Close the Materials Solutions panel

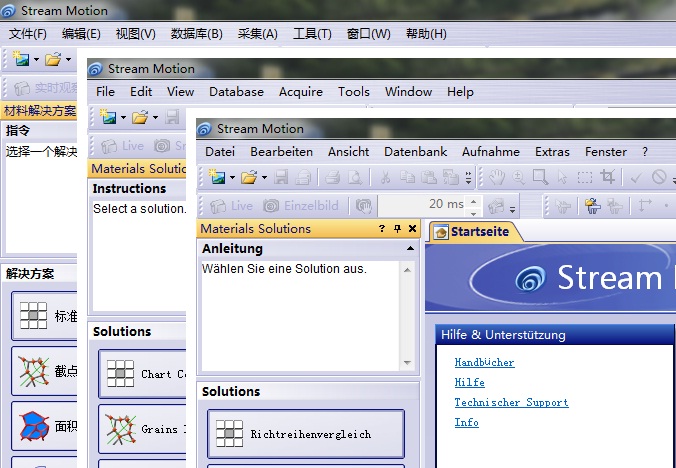[x=411, y=229]
